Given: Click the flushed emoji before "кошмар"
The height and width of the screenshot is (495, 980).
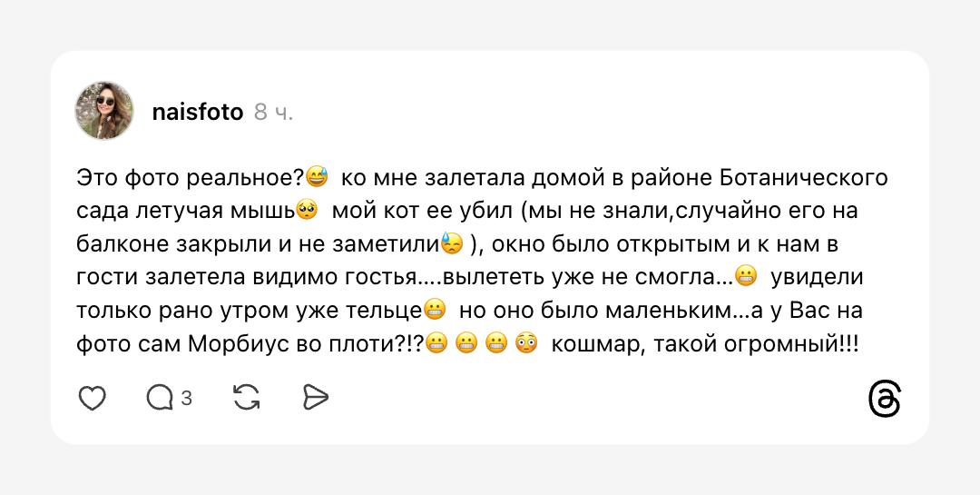Looking at the screenshot, I should point(526,345).
